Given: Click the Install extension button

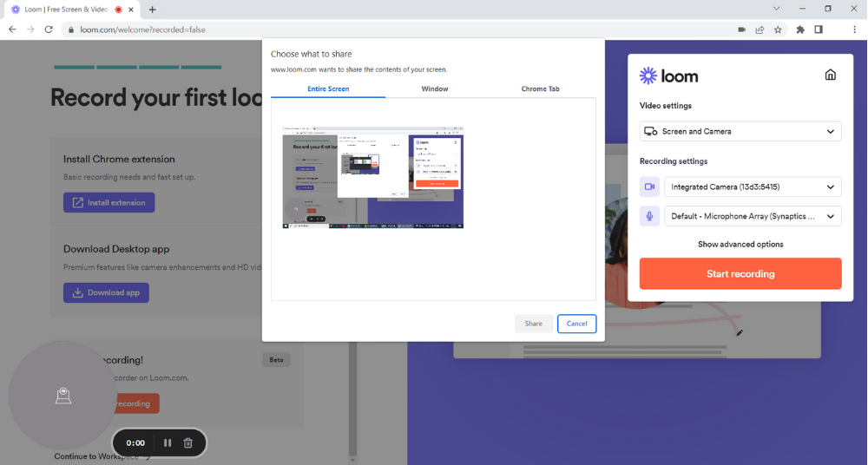Looking at the screenshot, I should [109, 203].
